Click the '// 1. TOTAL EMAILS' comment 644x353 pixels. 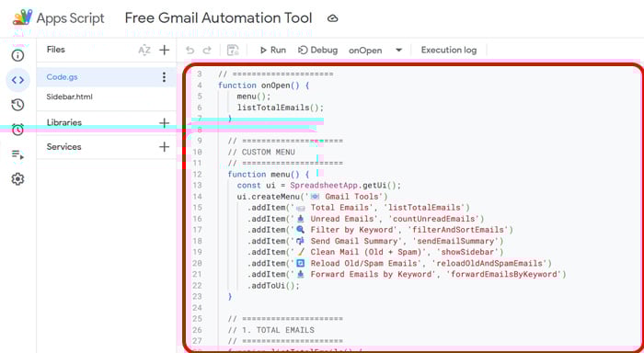[271, 330]
